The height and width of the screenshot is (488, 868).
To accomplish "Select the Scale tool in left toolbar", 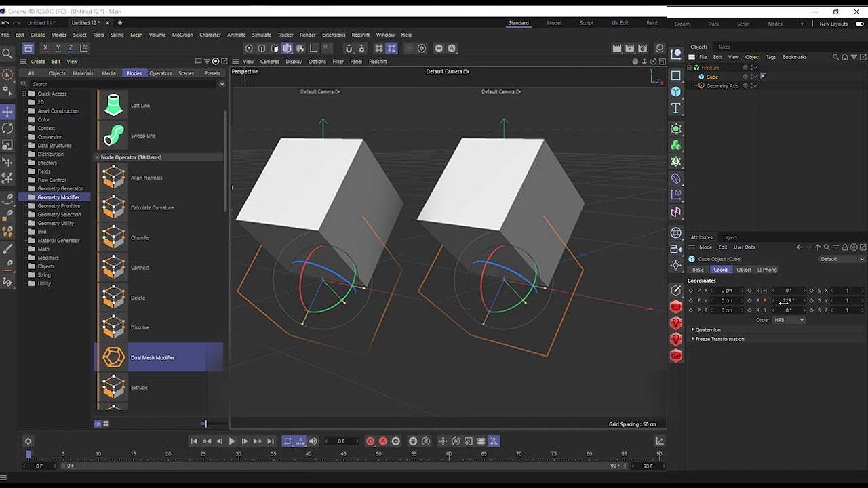I will click(x=7, y=145).
